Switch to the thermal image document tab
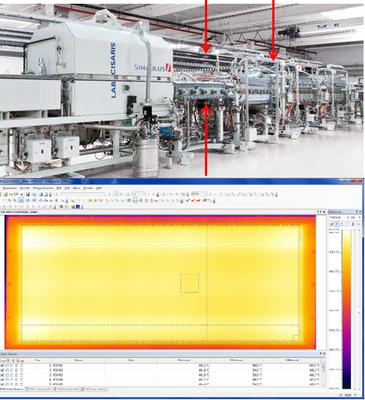 [19, 212]
